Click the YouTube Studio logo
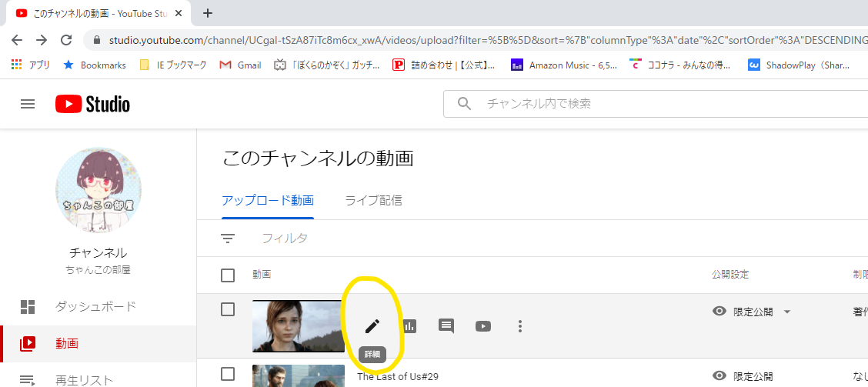 coord(92,104)
